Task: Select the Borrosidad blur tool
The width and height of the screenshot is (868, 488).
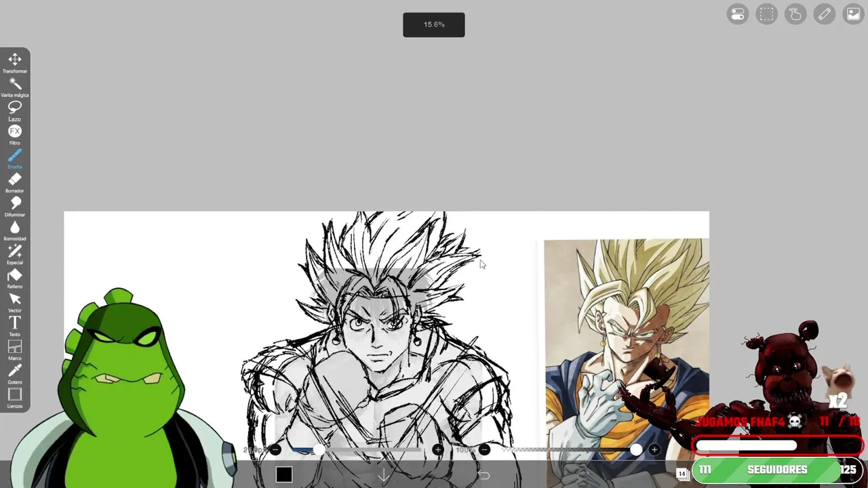Action: point(15,230)
